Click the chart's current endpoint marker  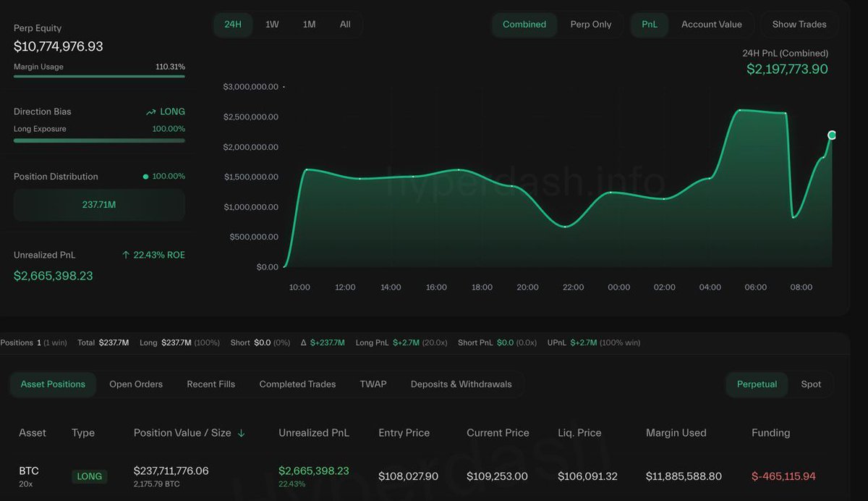[832, 135]
